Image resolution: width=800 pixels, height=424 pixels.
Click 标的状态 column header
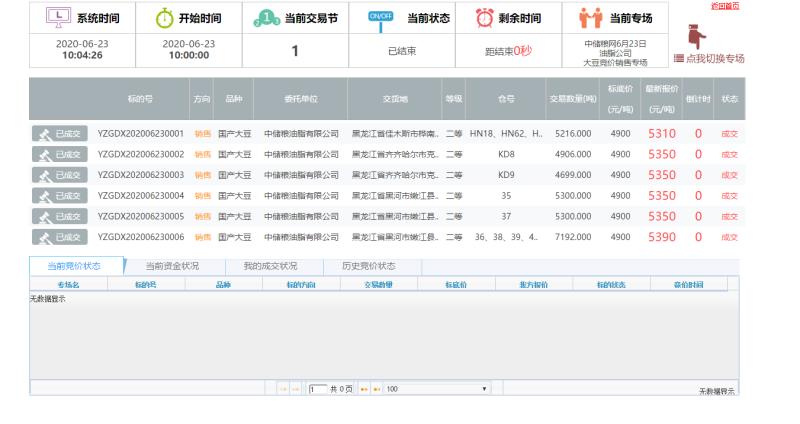coord(611,285)
